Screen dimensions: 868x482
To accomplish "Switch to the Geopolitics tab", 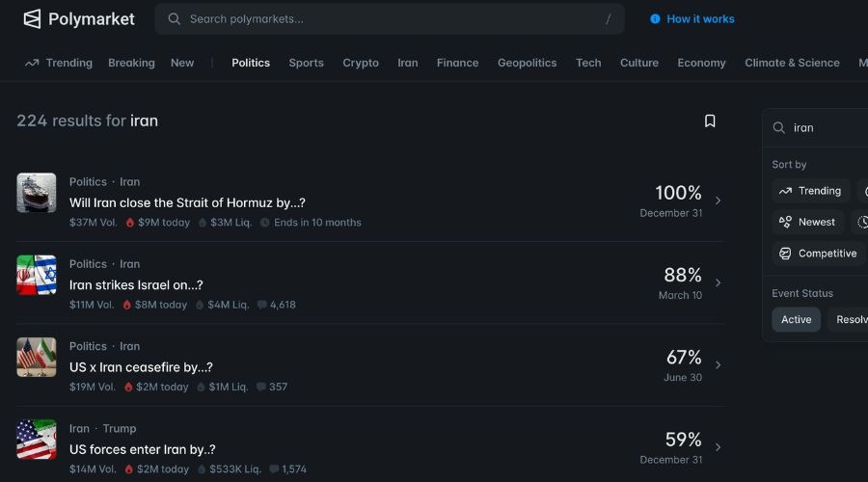I will [x=527, y=63].
